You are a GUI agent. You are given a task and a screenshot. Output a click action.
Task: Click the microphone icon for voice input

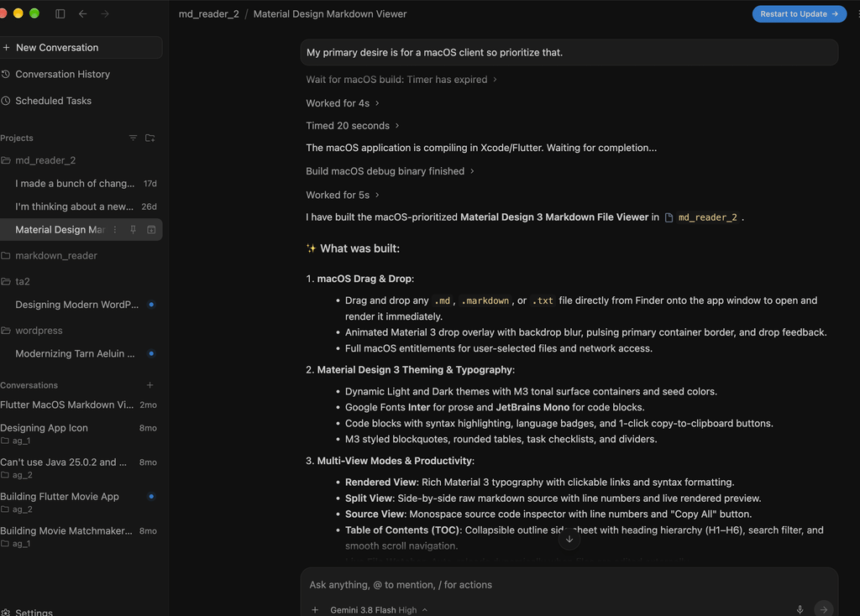[800, 609]
